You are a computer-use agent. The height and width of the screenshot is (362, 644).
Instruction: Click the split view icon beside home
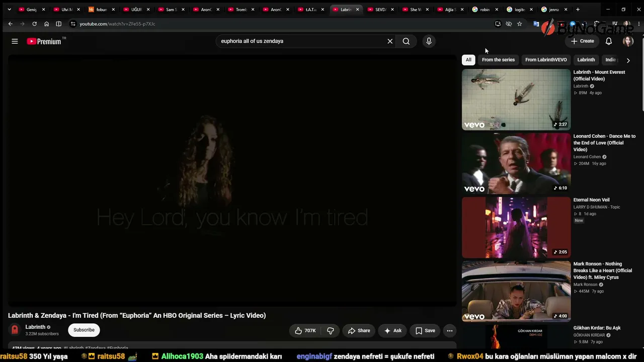click(58, 24)
